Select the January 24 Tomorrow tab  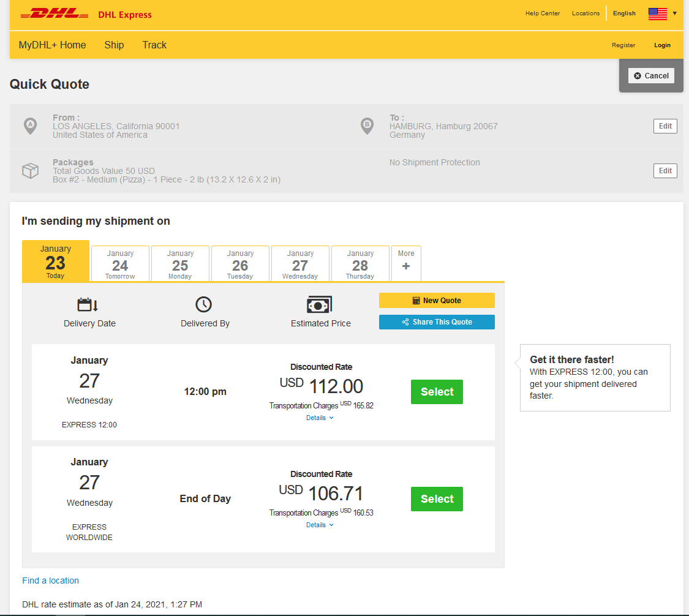[x=120, y=264]
